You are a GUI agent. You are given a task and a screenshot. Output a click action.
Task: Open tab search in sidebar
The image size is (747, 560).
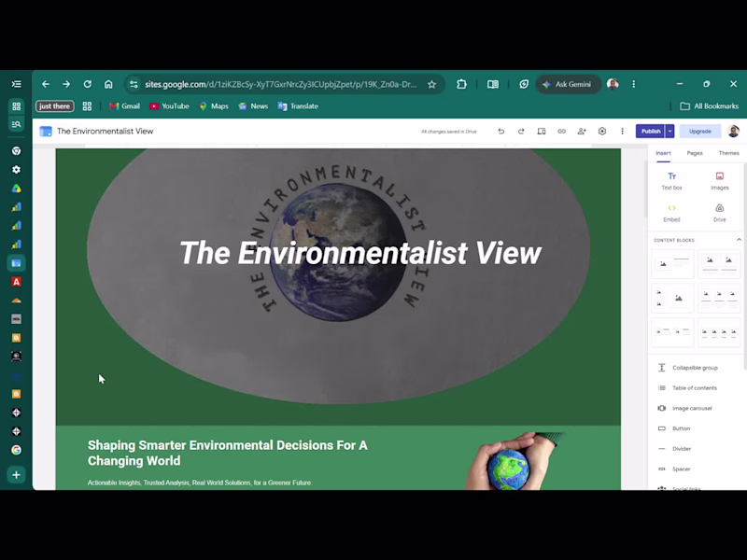pos(16,124)
